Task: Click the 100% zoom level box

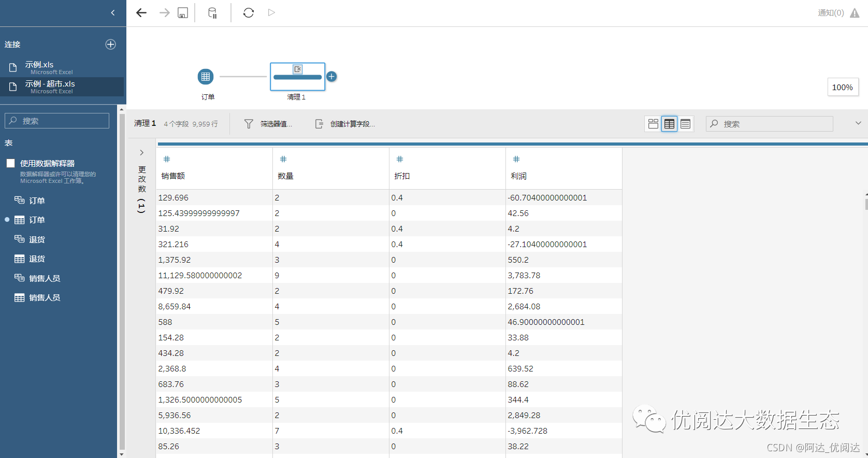Action: pos(843,87)
